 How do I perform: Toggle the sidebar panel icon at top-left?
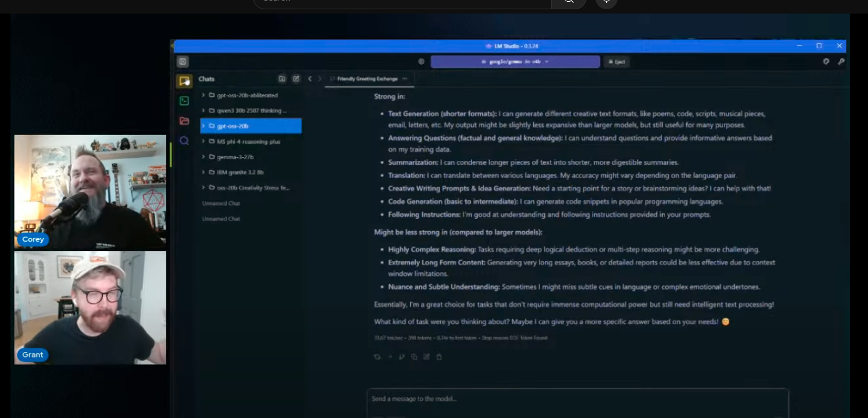click(x=182, y=62)
